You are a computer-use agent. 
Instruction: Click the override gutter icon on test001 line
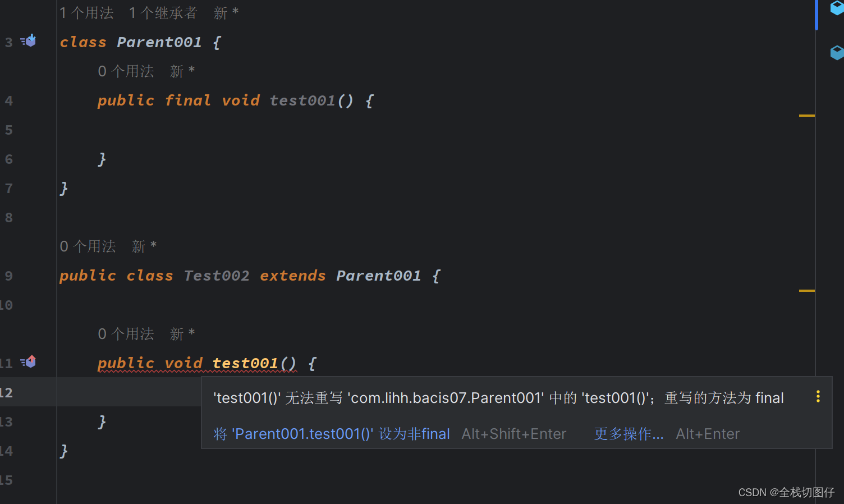point(29,362)
